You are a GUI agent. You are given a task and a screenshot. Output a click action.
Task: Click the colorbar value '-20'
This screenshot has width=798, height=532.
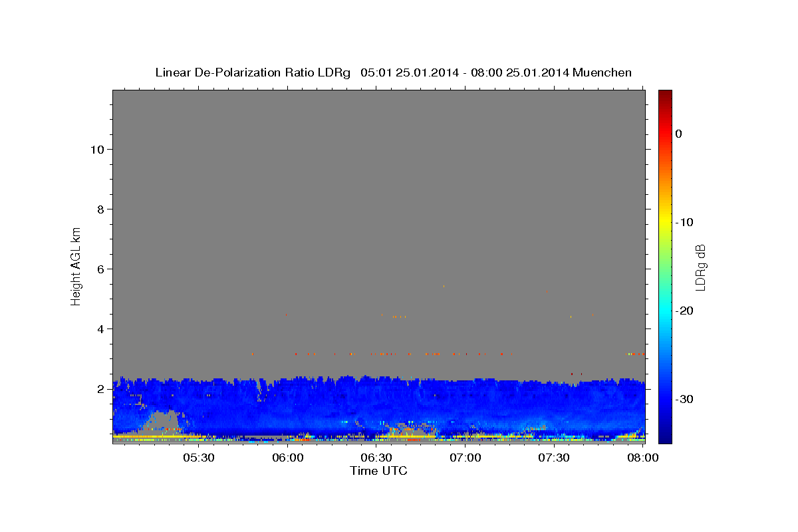pos(684,311)
